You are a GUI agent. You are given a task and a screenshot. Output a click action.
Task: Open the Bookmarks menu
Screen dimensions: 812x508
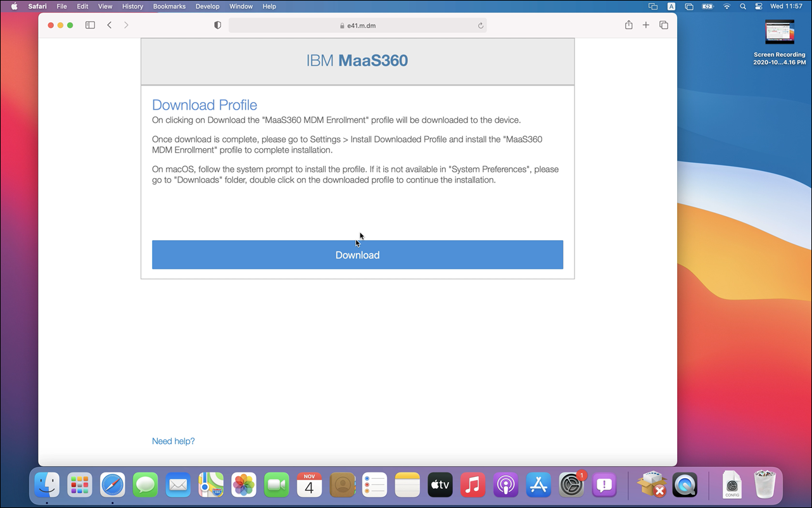(x=169, y=6)
